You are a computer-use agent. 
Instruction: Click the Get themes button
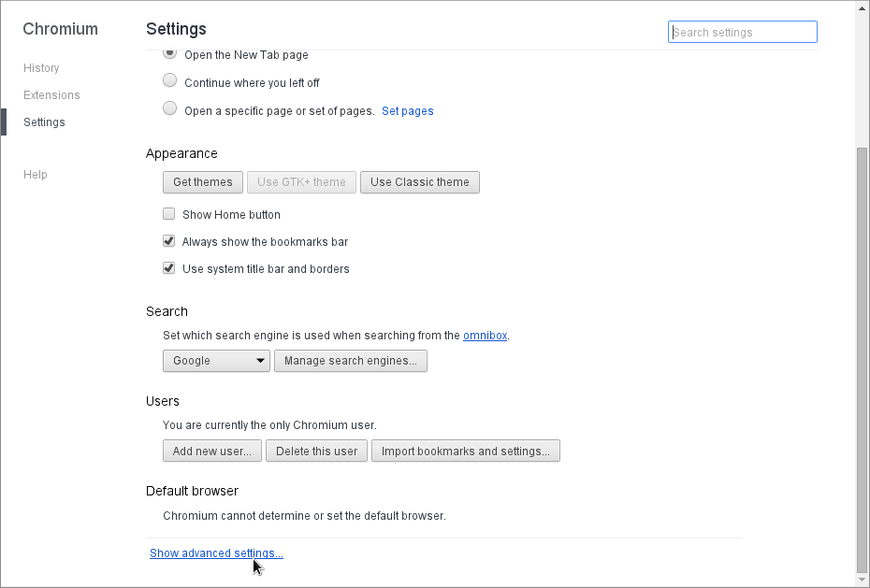[203, 182]
